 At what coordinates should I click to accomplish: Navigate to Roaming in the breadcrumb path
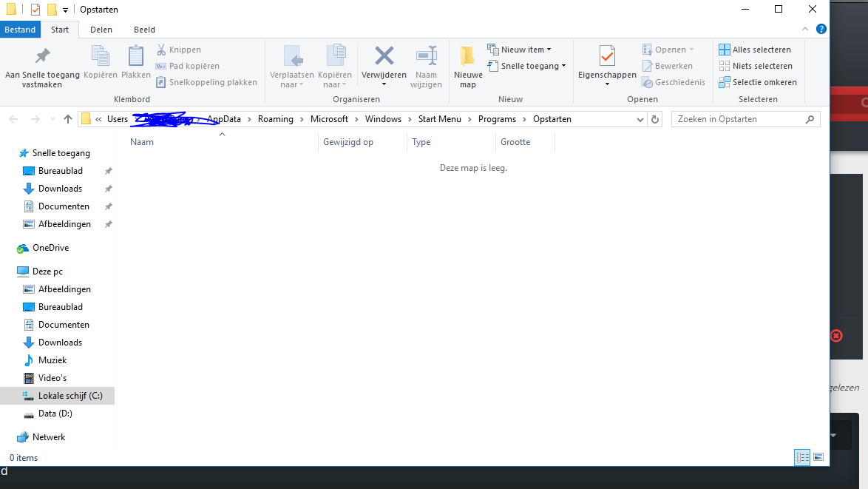[276, 119]
